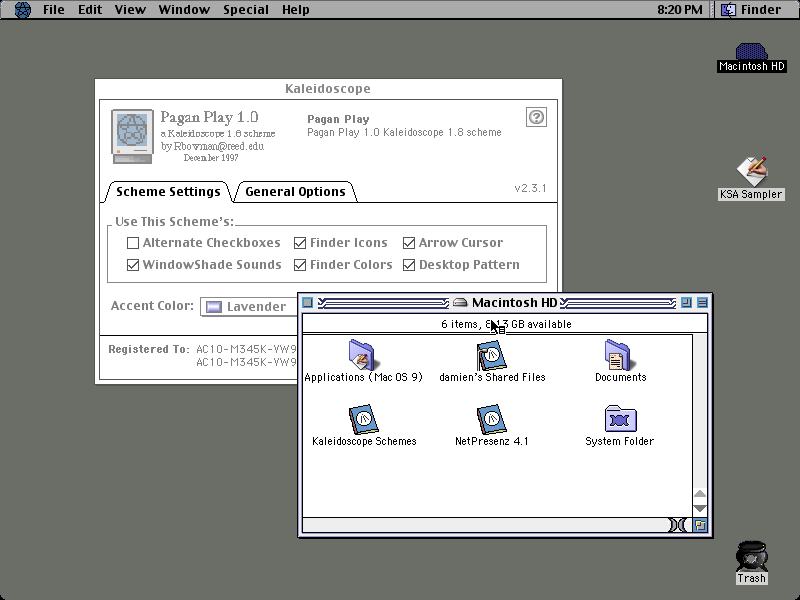Image resolution: width=800 pixels, height=600 pixels.
Task: Click the resize grow box of Macintosh HD
Action: (x=700, y=525)
